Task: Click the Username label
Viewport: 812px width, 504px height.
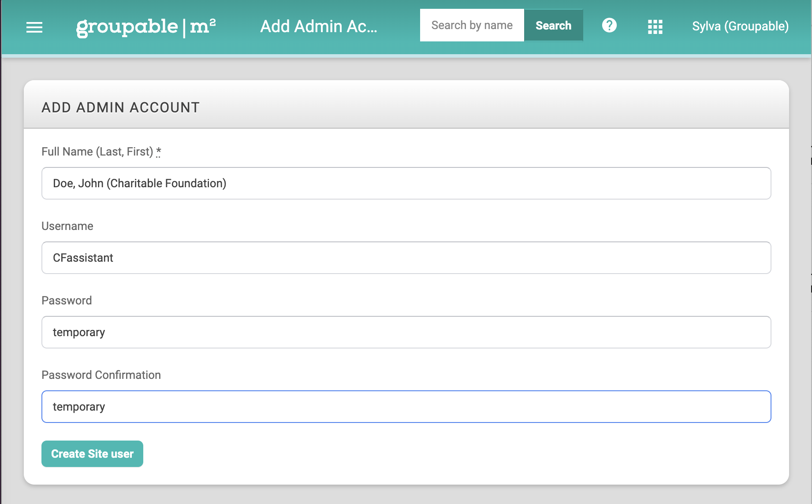Action: pos(67,226)
